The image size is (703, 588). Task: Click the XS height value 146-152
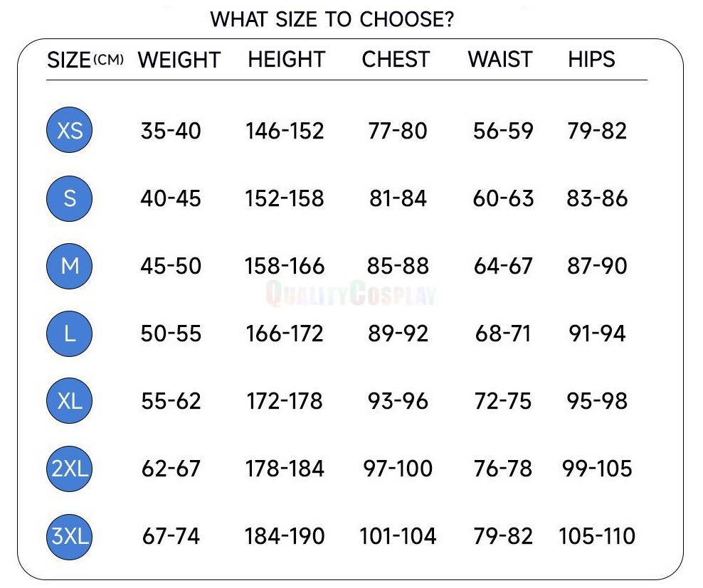285,131
